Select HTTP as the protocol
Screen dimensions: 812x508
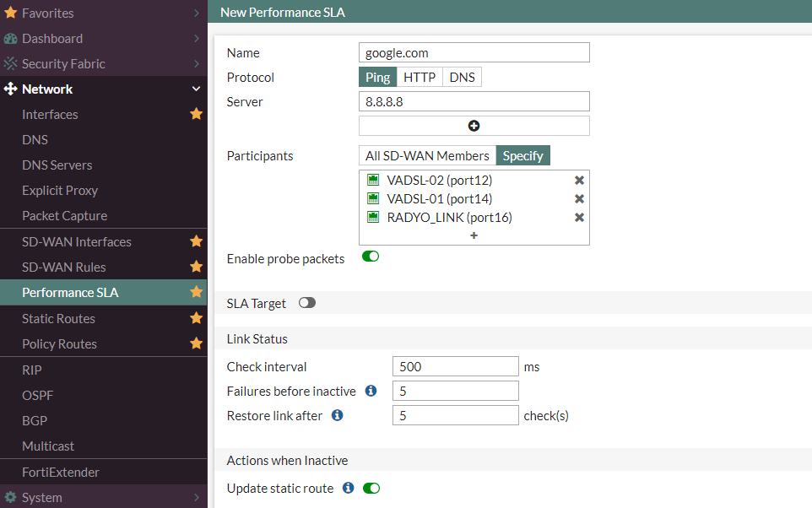click(420, 77)
